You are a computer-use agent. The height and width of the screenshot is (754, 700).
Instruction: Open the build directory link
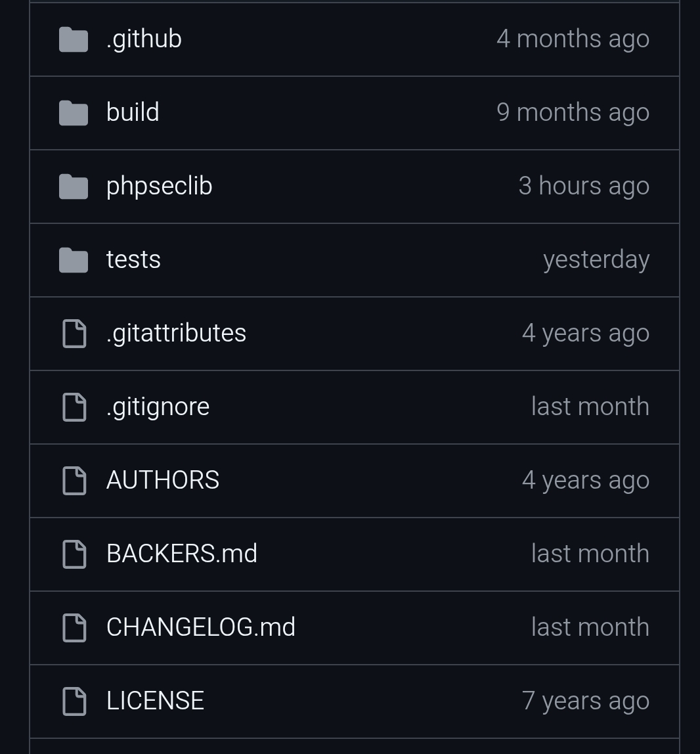133,113
